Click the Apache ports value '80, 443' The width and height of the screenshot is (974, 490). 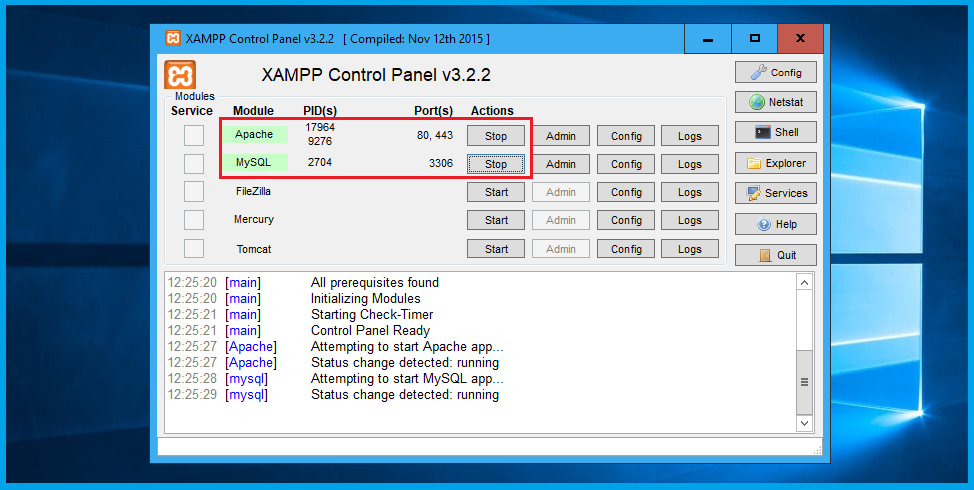pos(435,135)
